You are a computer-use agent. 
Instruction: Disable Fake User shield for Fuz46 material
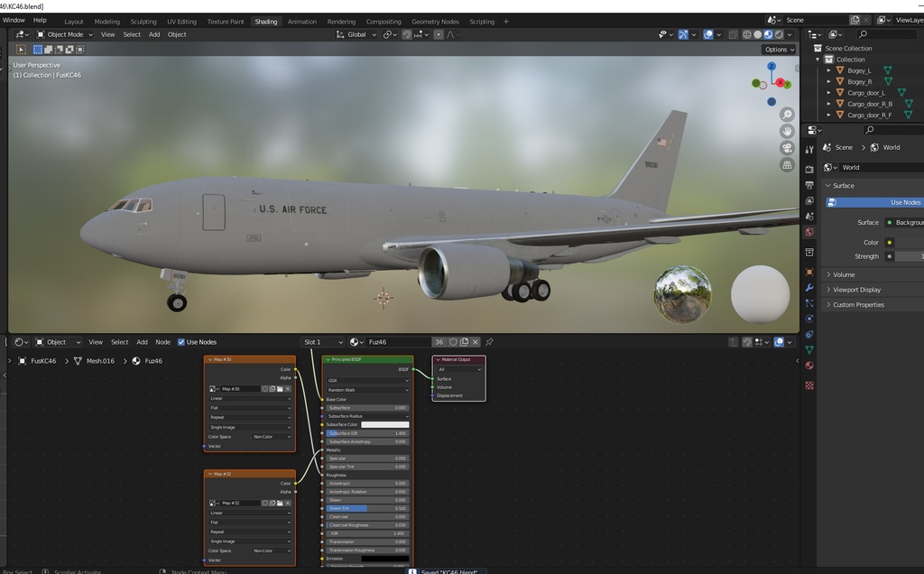pos(453,343)
